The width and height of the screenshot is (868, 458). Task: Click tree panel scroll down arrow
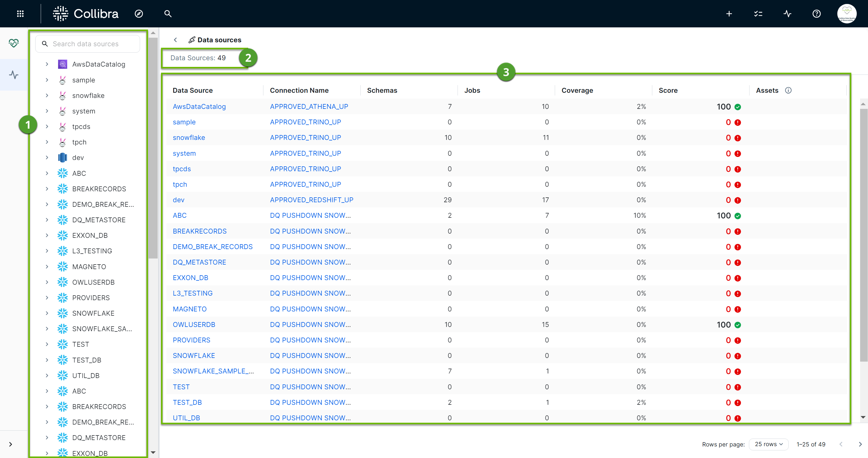pyautogui.click(x=153, y=452)
